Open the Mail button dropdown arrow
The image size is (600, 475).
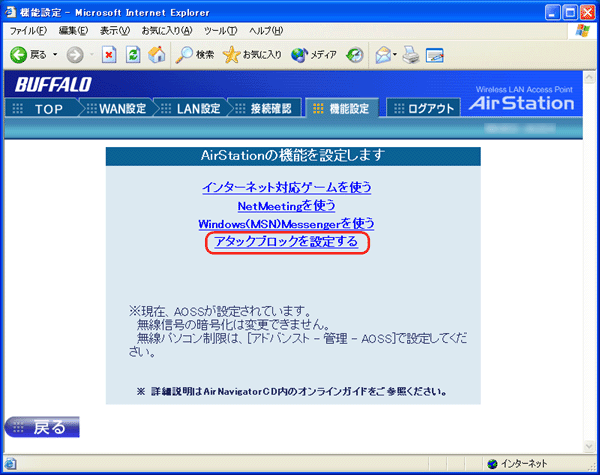[x=395, y=55]
